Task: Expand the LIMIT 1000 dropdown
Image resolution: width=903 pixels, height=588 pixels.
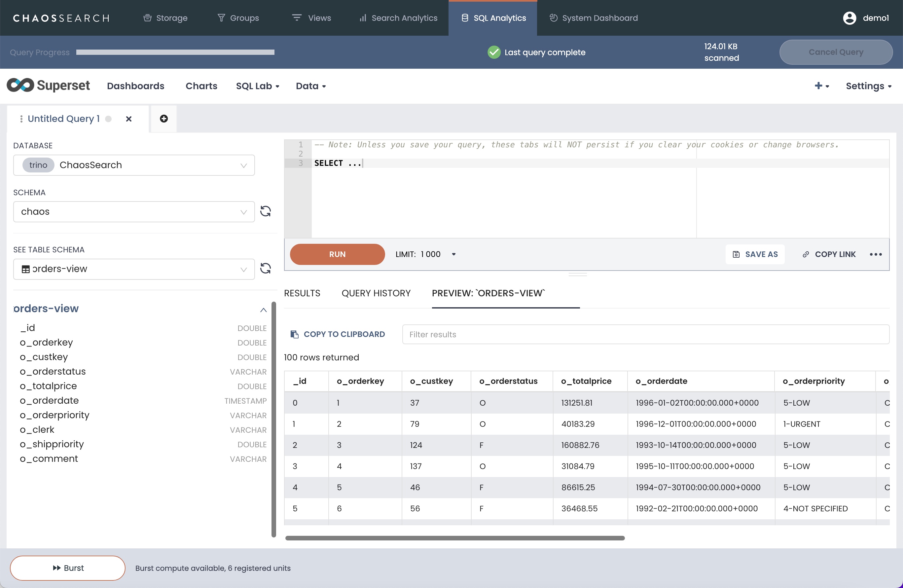Action: coord(453,254)
